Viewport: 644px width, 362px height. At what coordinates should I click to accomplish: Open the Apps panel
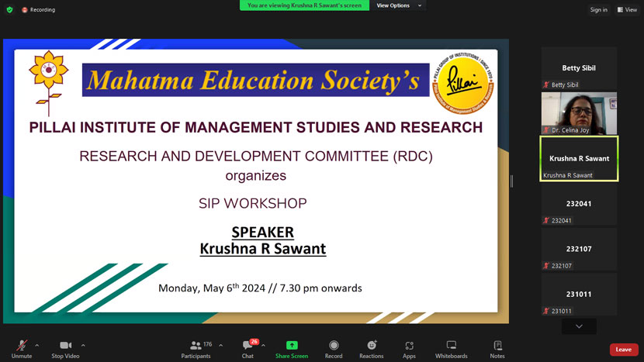click(409, 348)
